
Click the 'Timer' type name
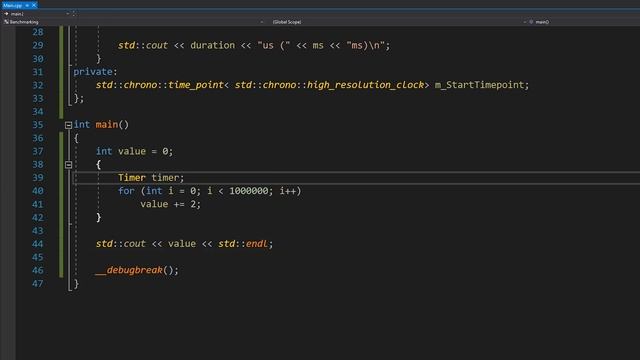(132, 178)
